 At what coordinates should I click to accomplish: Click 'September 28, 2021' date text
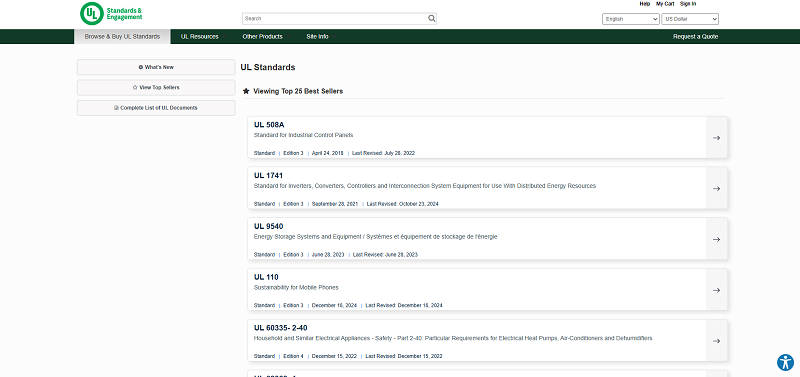coord(335,204)
